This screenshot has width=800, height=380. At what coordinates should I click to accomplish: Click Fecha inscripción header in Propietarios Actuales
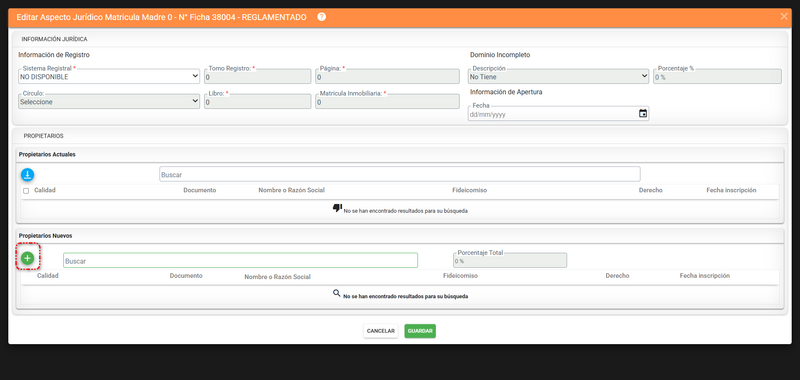(731, 190)
